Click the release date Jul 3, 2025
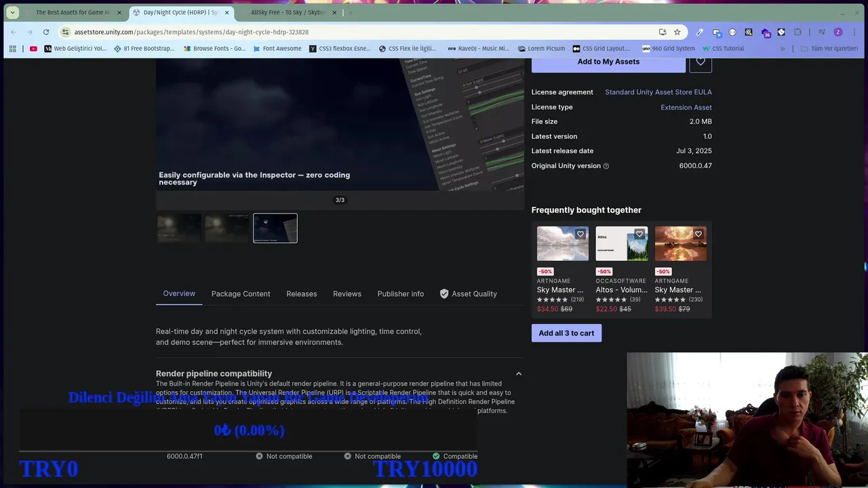This screenshot has height=488, width=868. click(x=694, y=151)
